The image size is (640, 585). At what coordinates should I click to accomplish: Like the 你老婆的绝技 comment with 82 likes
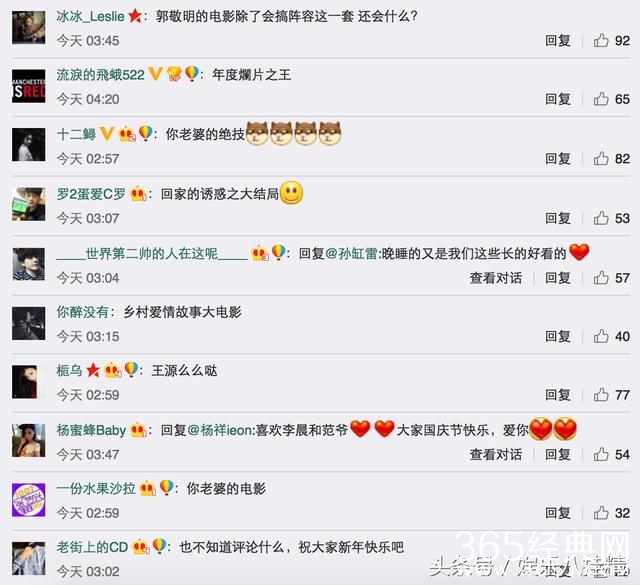601,158
